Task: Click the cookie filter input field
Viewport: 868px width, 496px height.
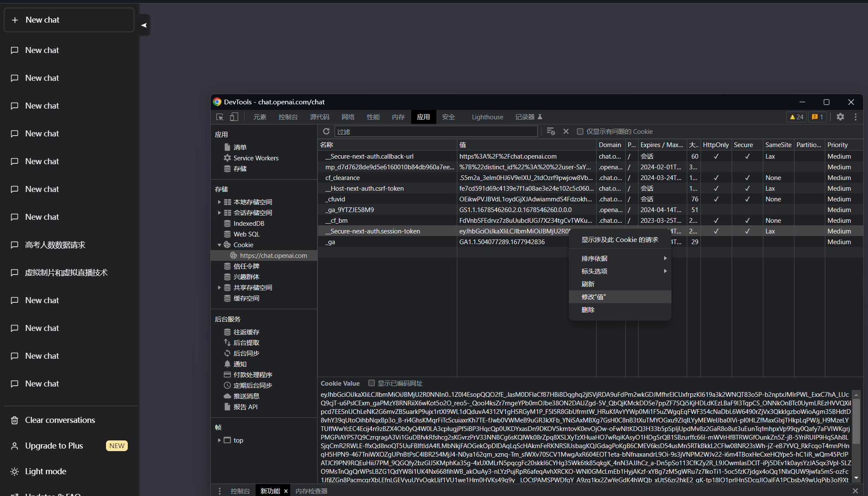Action: tap(435, 132)
